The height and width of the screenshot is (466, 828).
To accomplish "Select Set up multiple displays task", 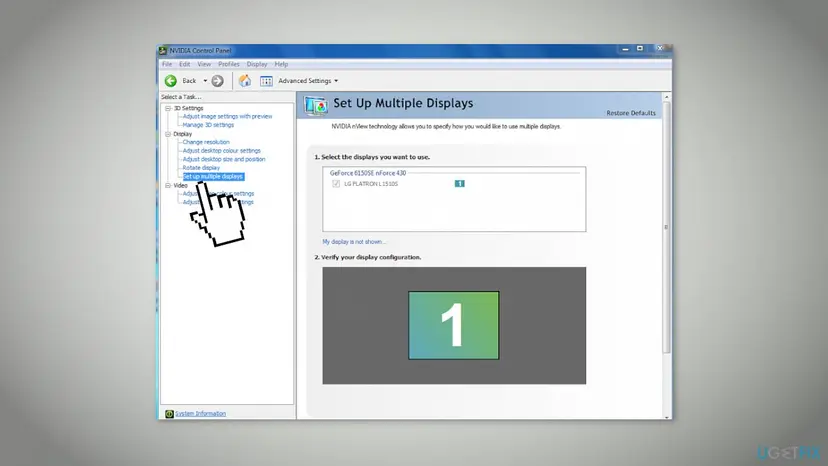I will coord(213,176).
